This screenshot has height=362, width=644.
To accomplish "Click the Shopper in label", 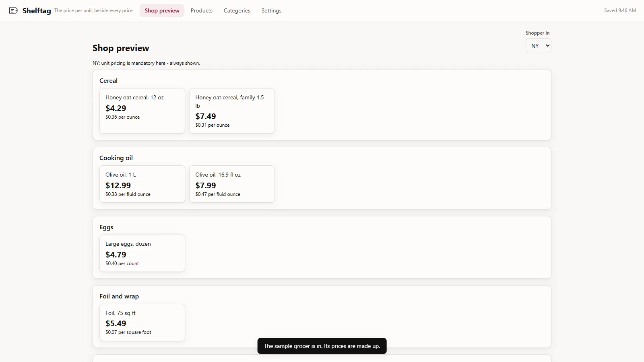I will [537, 33].
